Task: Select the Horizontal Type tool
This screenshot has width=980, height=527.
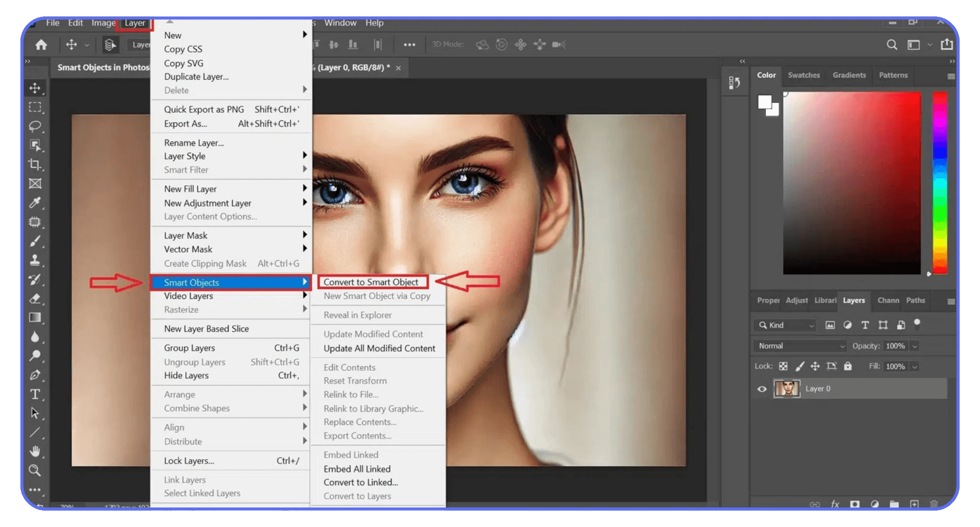Action: pos(35,394)
